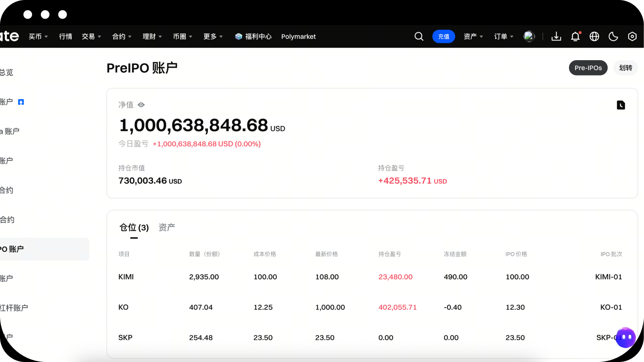Open the 行情 menu item
The image size is (644, 362).
(65, 37)
